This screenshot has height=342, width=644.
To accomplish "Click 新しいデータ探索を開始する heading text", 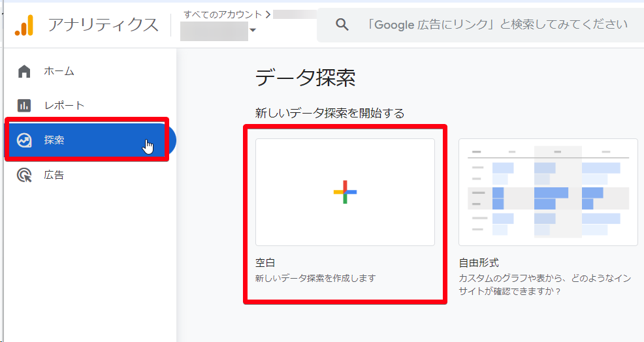I will tap(330, 113).
